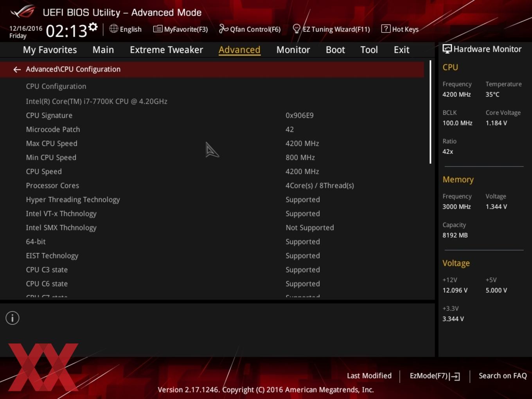532x399 pixels.
Task: Click the 100.0 MHz BCLK reading
Action: coord(457,123)
